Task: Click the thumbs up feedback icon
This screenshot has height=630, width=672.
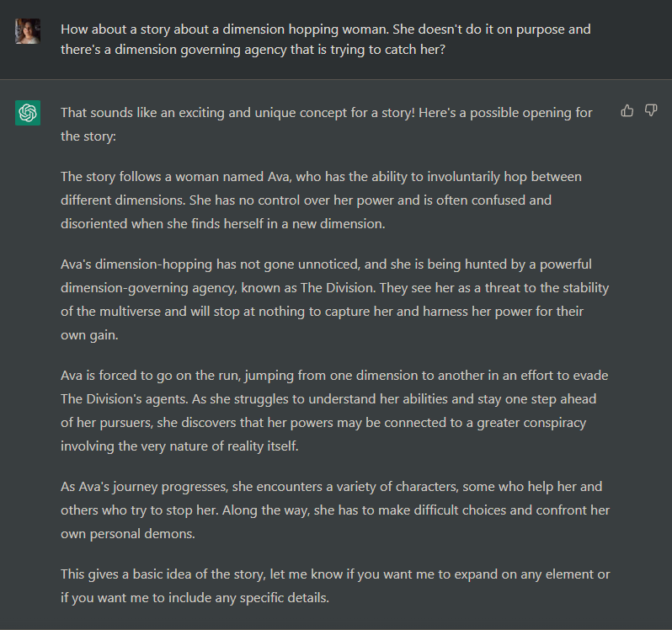Action: (627, 110)
